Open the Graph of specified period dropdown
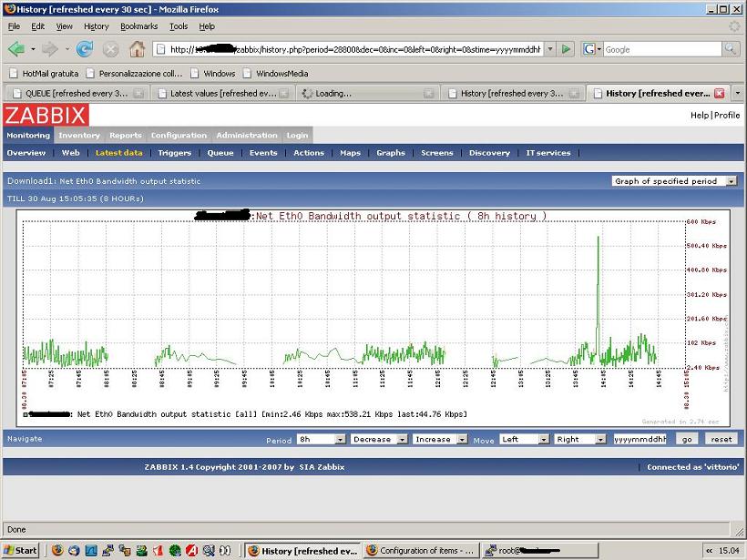Image resolution: width=747 pixels, height=560 pixels. point(674,181)
